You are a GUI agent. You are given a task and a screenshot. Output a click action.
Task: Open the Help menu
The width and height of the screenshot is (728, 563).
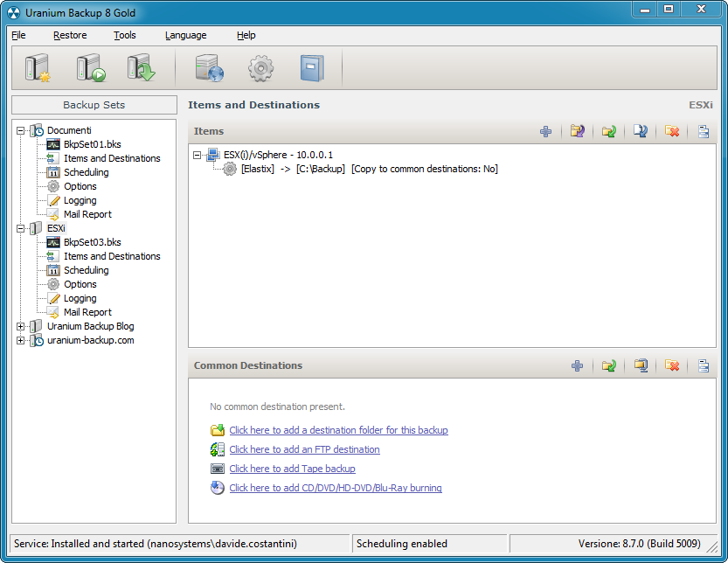246,35
